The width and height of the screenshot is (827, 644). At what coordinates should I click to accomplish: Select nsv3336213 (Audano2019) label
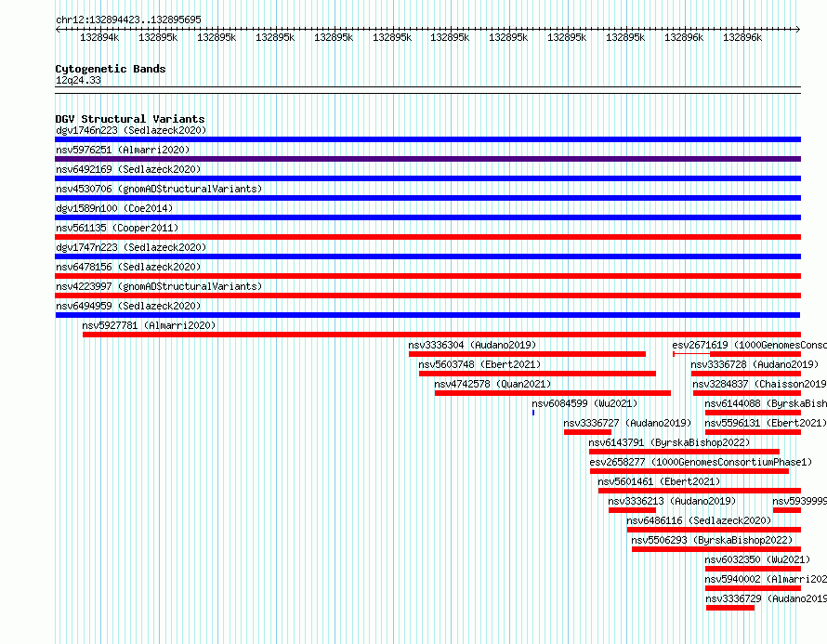coord(672,501)
